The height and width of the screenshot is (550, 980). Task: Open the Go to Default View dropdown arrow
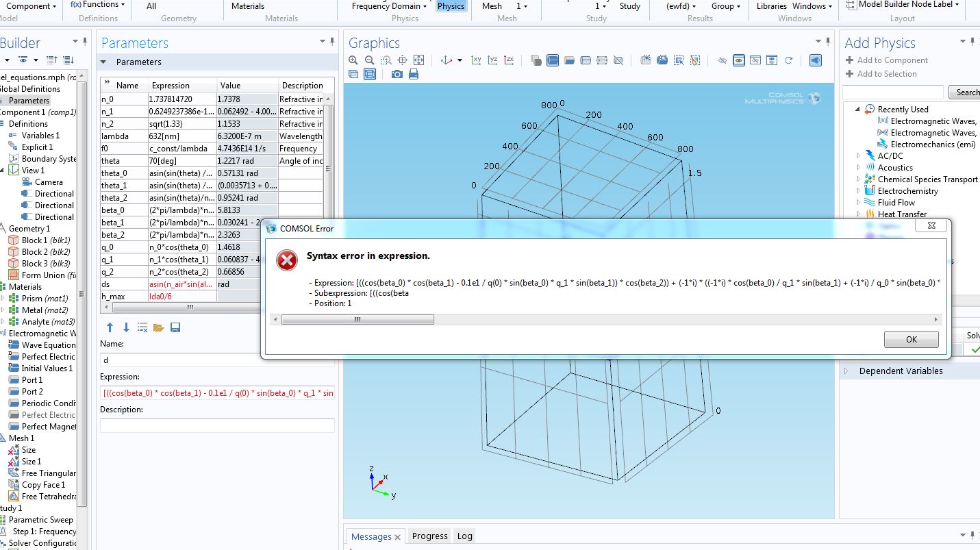tap(460, 60)
